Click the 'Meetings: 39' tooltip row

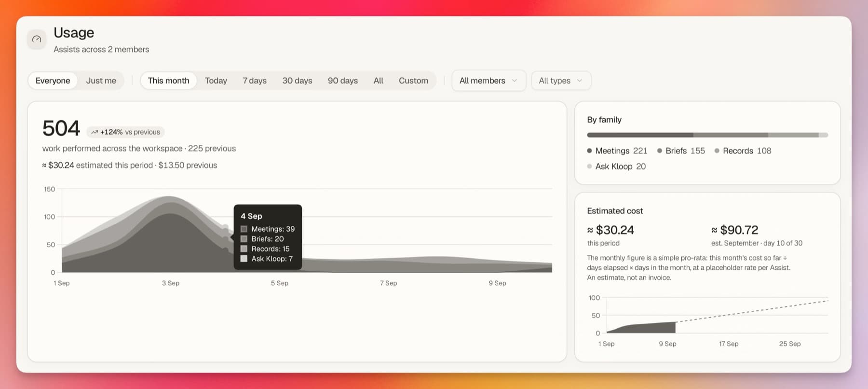point(268,229)
